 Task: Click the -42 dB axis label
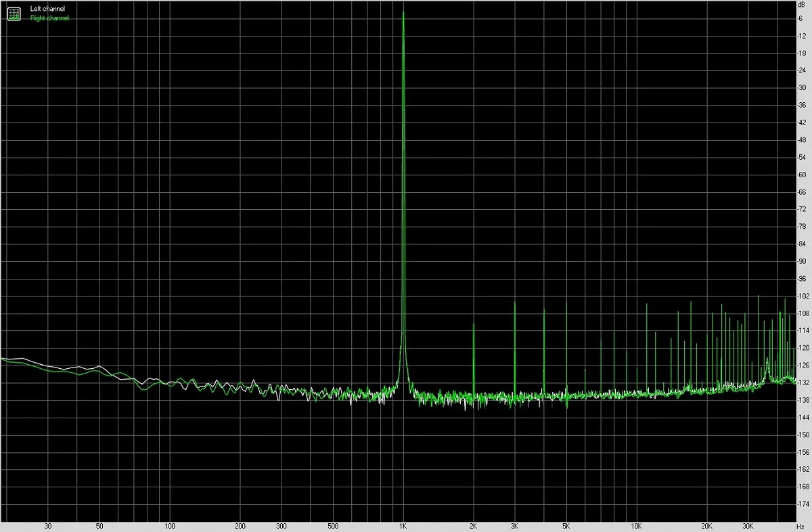point(803,123)
